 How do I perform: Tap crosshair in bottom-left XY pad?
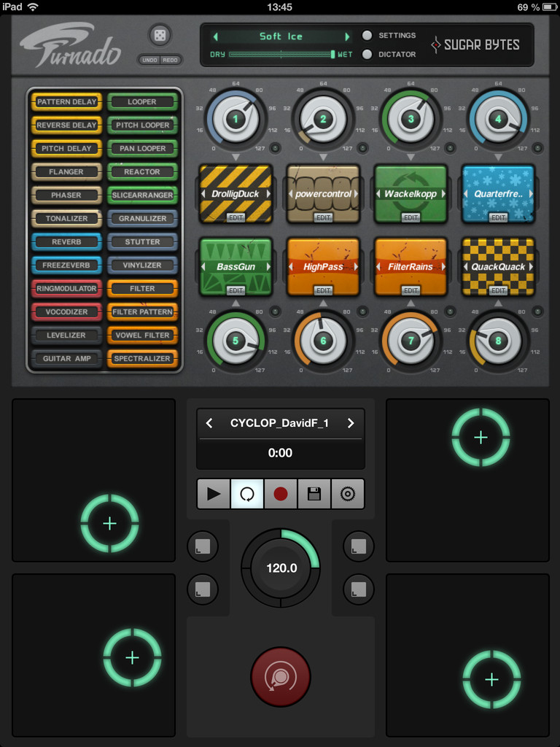133,657
